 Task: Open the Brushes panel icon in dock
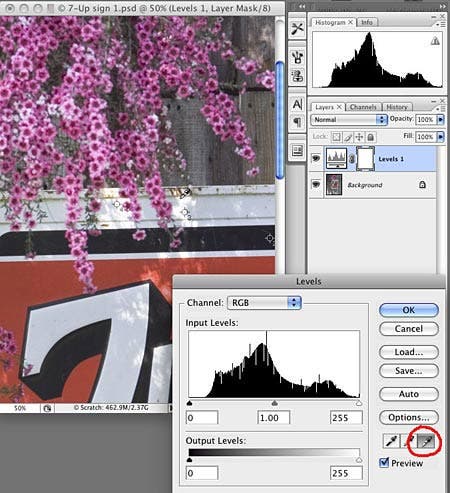tap(297, 57)
